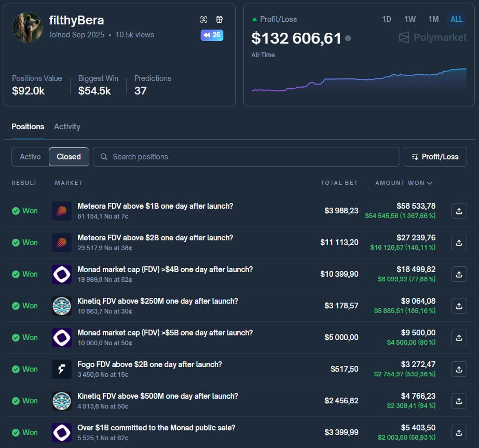Screen dimensions: 479x448
Task: Click Fogo logo on the $2B row
Action: [62, 369]
